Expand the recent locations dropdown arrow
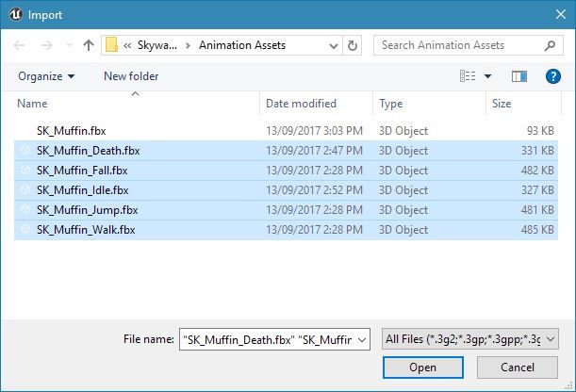 click(69, 45)
